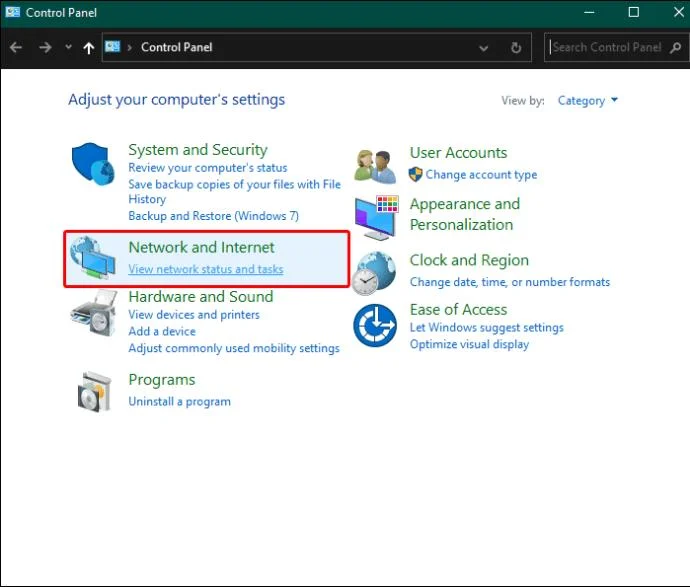The height and width of the screenshot is (587, 690).
Task: Click the search magnifier icon
Action: tap(675, 47)
